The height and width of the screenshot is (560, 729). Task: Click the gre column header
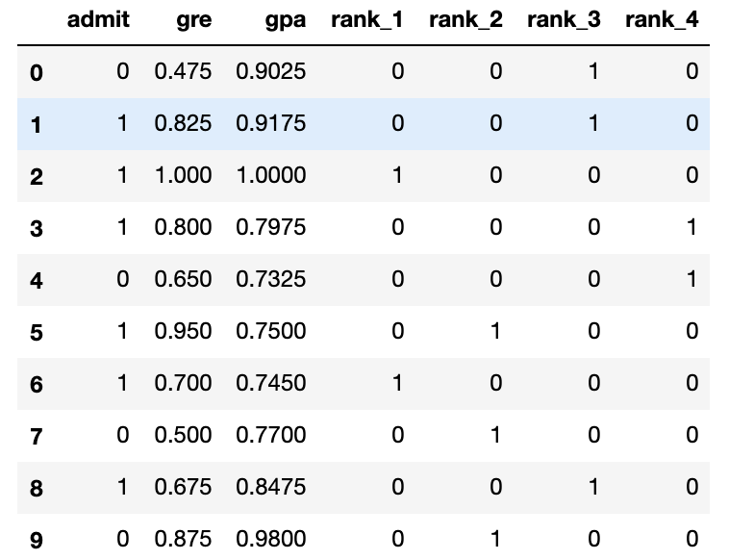194,19
